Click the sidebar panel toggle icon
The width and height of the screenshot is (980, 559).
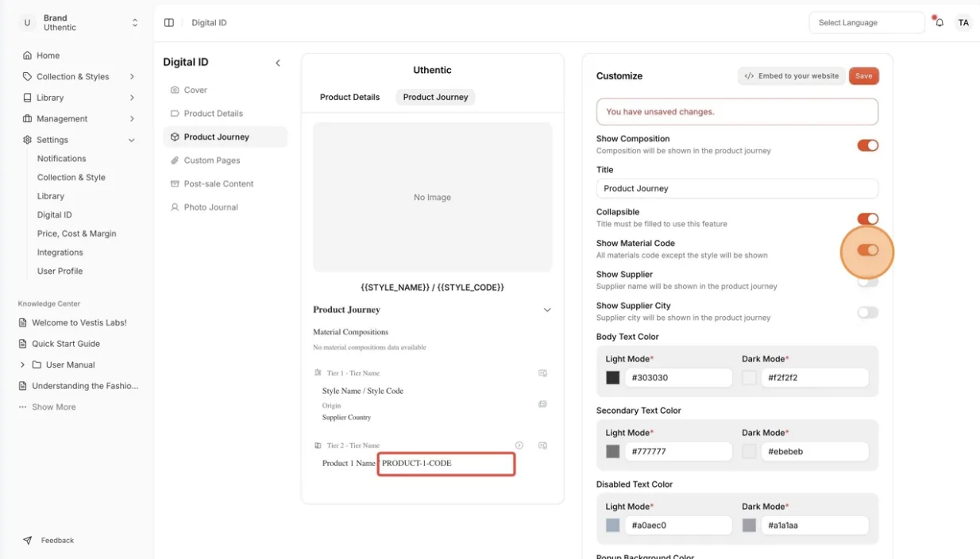[169, 23]
